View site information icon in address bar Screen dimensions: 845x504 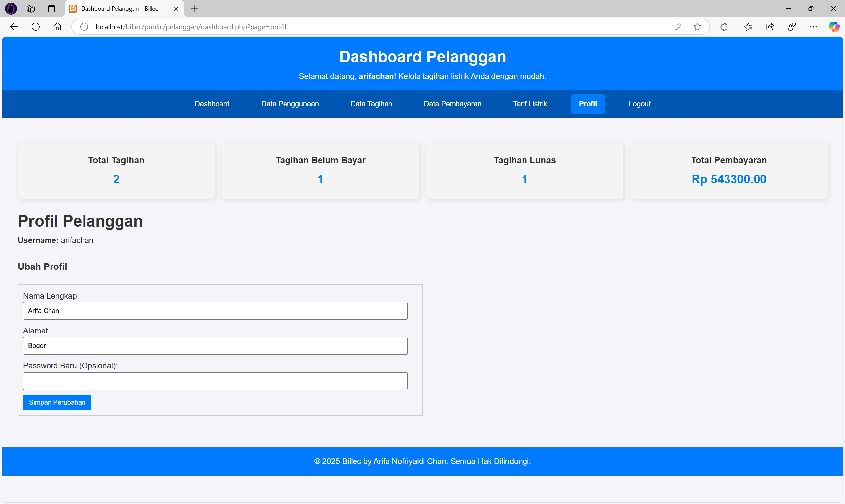(84, 27)
